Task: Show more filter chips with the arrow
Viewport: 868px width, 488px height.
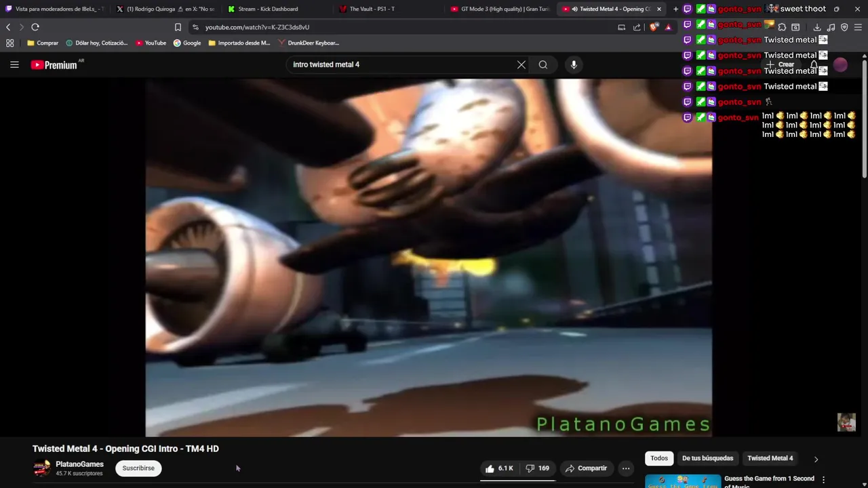Action: pyautogui.click(x=816, y=459)
